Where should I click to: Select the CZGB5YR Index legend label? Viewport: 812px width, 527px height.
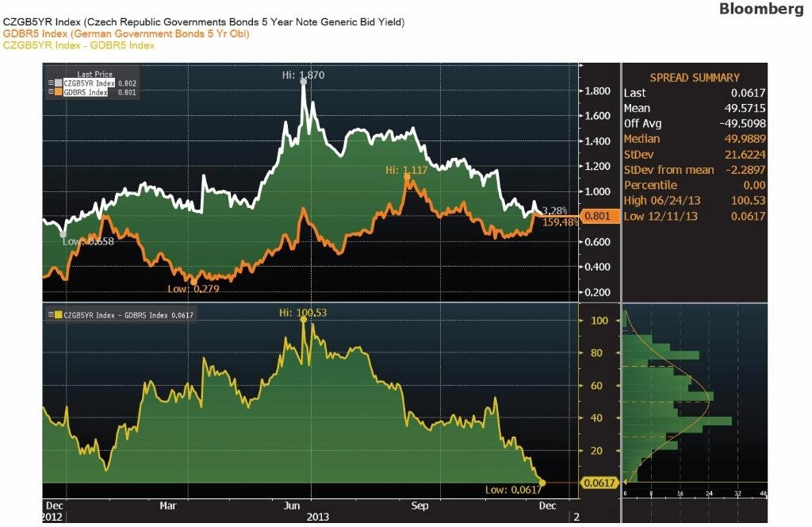click(x=89, y=83)
